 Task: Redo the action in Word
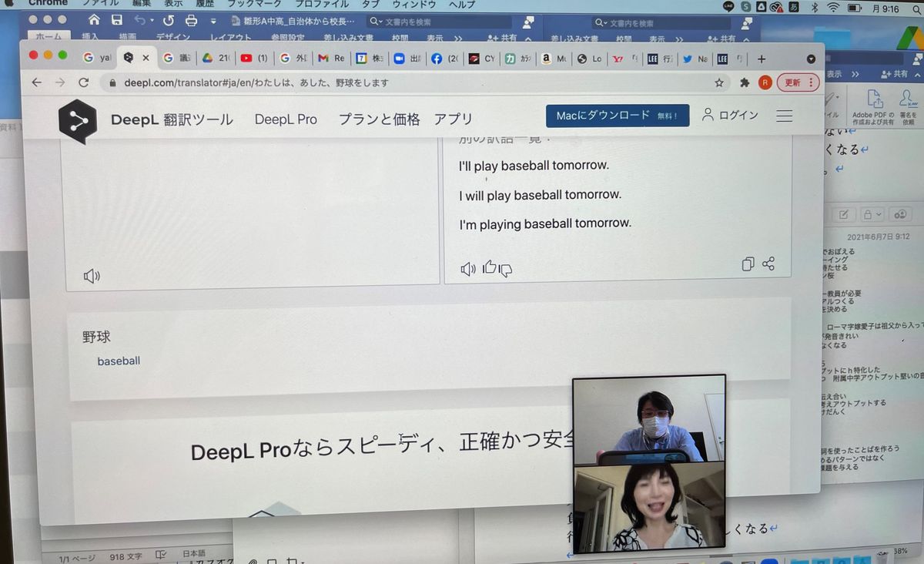pos(169,20)
